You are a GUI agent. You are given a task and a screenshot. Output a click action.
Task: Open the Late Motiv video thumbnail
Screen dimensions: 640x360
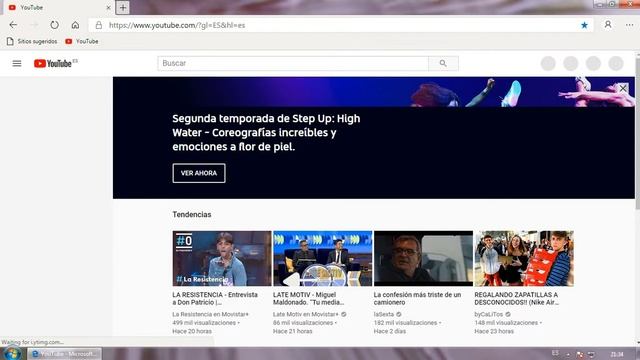pyautogui.click(x=322, y=258)
